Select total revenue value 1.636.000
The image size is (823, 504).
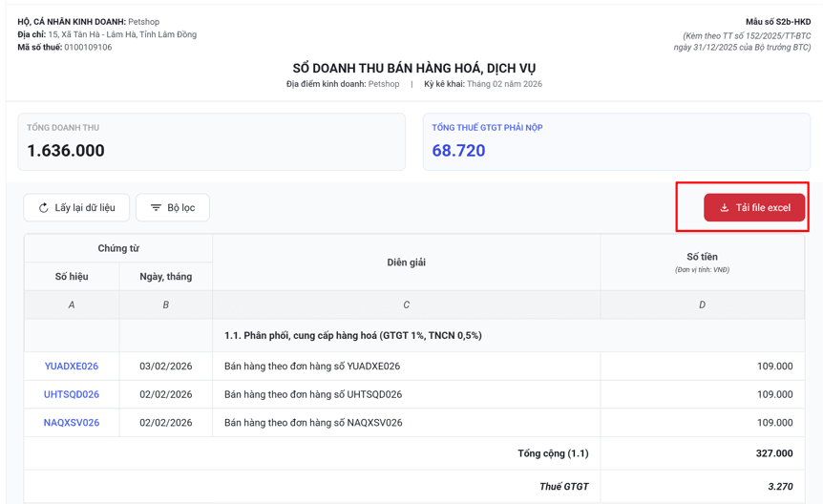(x=66, y=151)
